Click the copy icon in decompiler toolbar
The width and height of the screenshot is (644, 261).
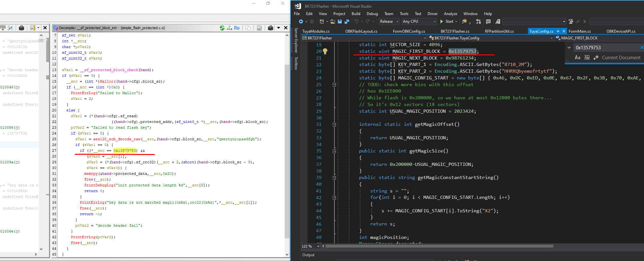[x=248, y=28]
